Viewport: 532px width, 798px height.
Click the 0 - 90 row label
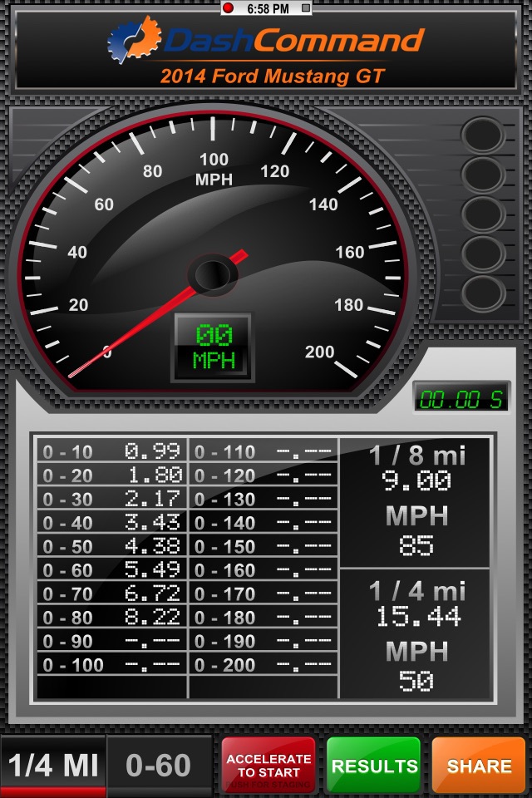(67, 641)
